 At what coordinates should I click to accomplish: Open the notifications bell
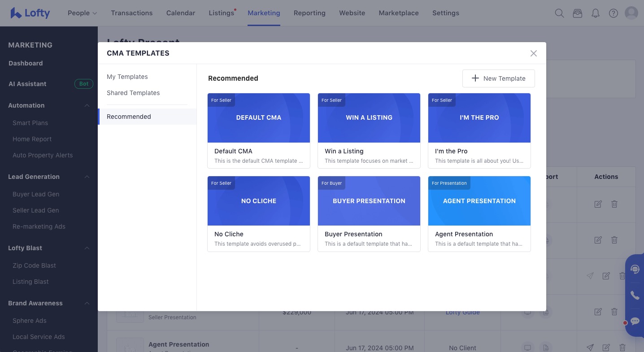pos(596,13)
